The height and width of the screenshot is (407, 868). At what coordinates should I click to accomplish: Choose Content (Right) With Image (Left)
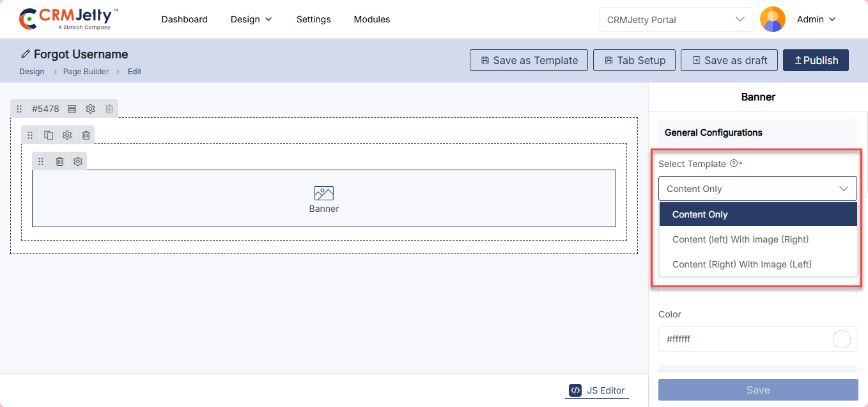click(x=741, y=264)
